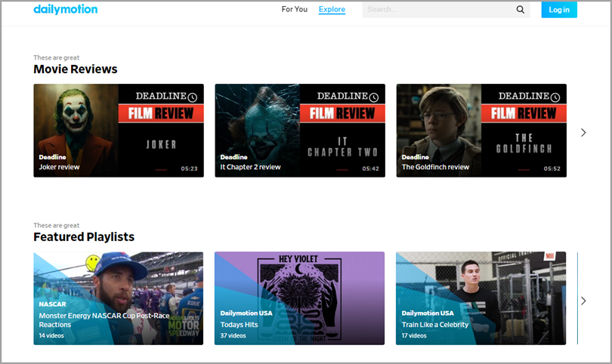
Task: Open The Goldfinch review video
Action: [481, 131]
